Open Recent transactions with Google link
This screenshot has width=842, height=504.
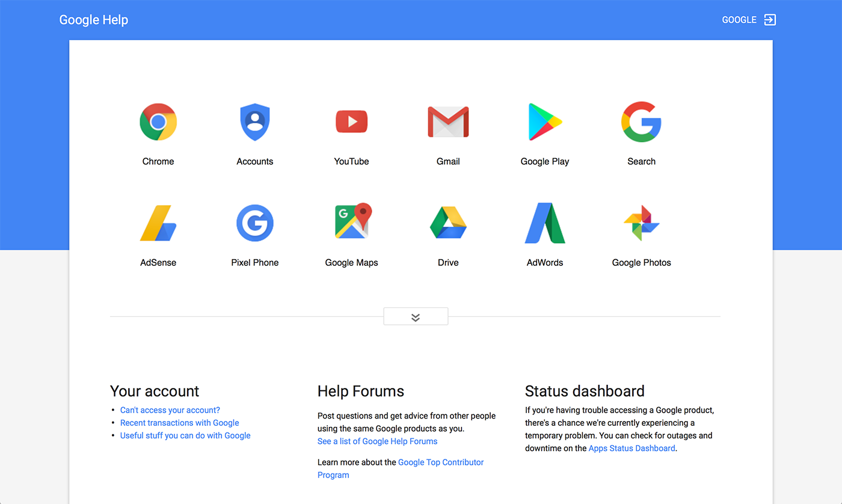[x=180, y=423]
